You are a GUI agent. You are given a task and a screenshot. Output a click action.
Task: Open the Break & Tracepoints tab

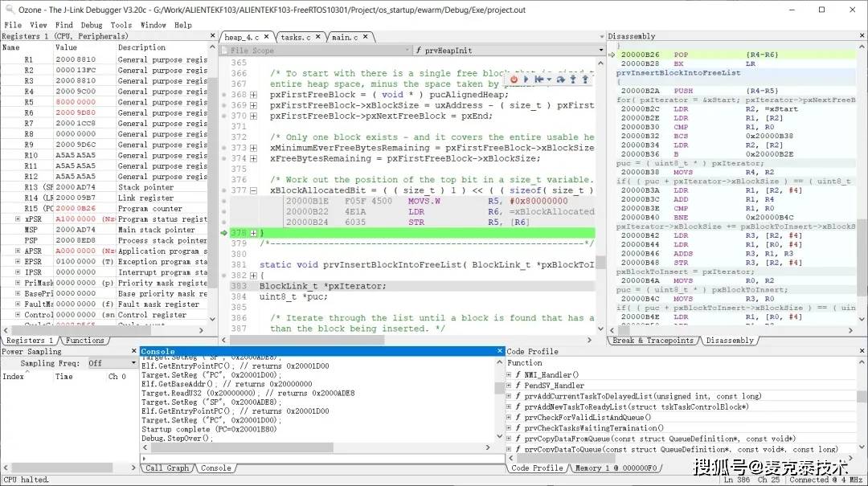point(653,341)
